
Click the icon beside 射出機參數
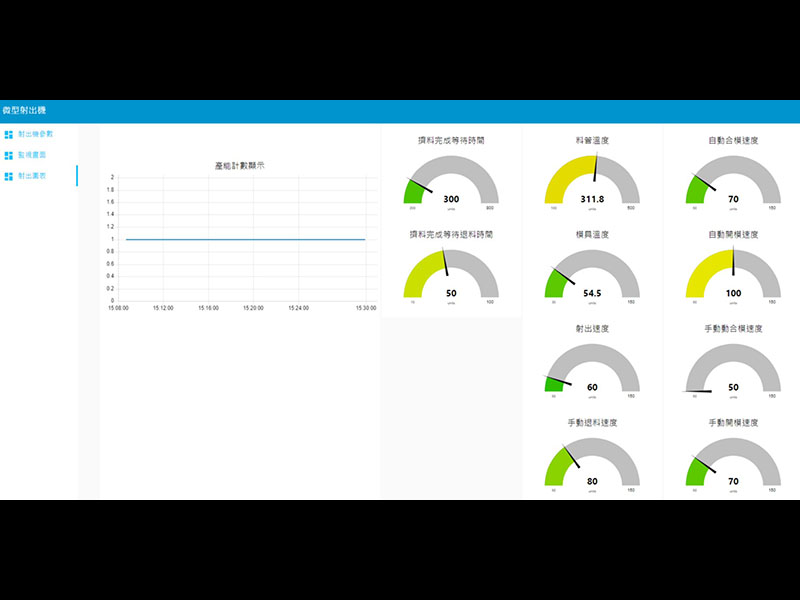click(x=8, y=134)
